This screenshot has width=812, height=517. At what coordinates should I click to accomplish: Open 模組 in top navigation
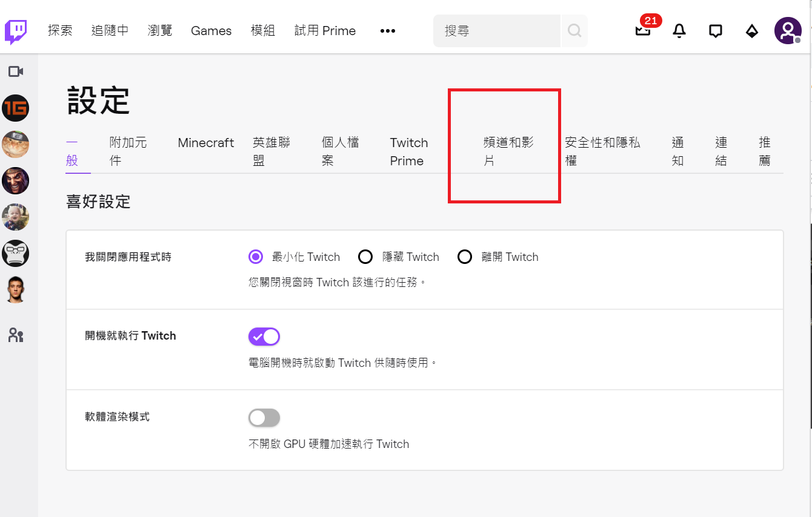(263, 31)
